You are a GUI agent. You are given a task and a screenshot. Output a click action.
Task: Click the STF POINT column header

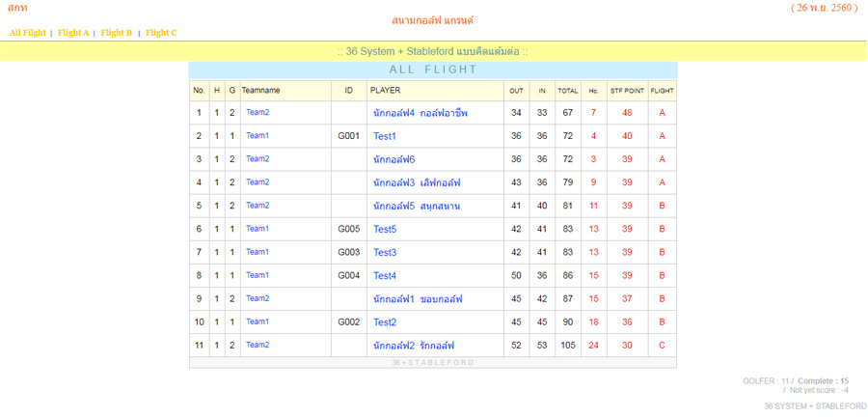(x=627, y=91)
